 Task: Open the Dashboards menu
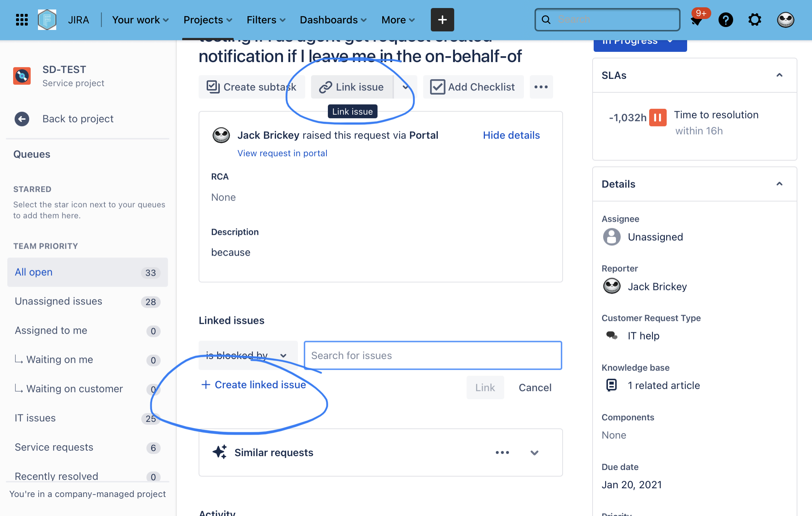tap(333, 20)
